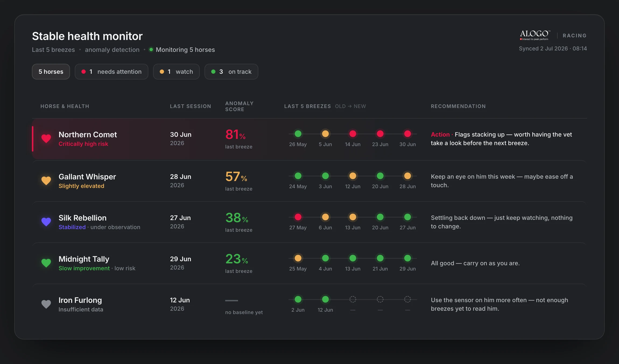Click the 'no baseline yet' label
Screen dimensions: 619x364
pyautogui.click(x=244, y=312)
